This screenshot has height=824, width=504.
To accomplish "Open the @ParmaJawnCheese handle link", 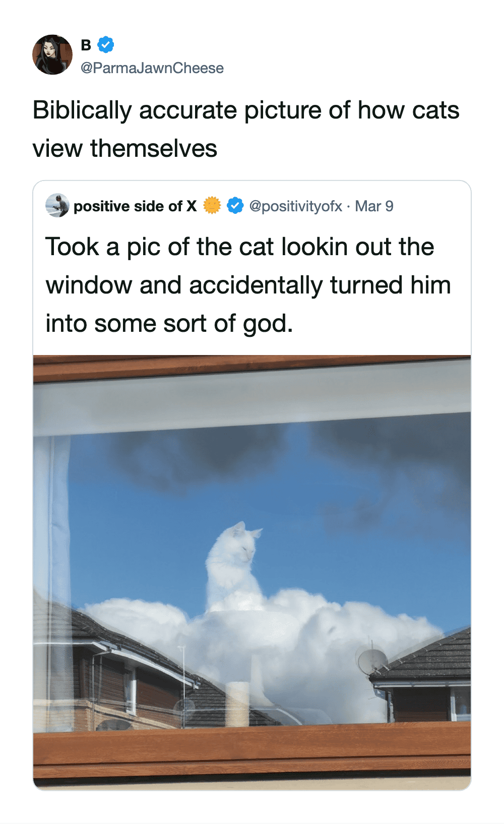I will (152, 68).
